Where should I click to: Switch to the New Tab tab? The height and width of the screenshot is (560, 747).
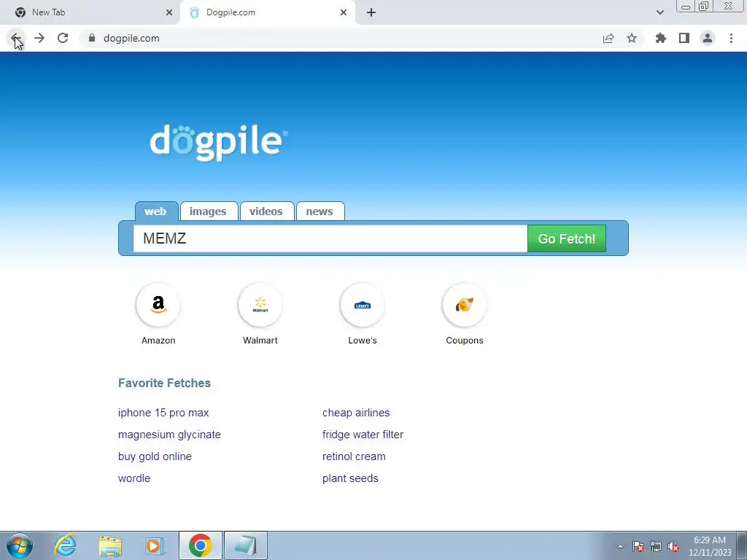pos(89,12)
